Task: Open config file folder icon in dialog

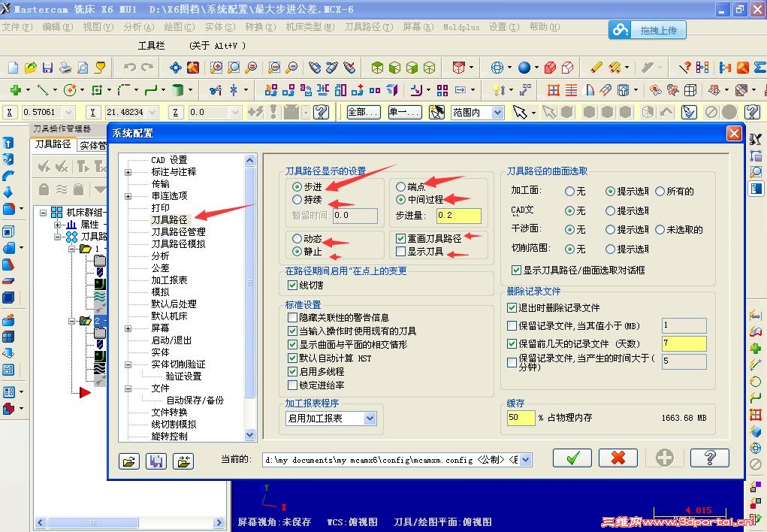Action: 129,461
